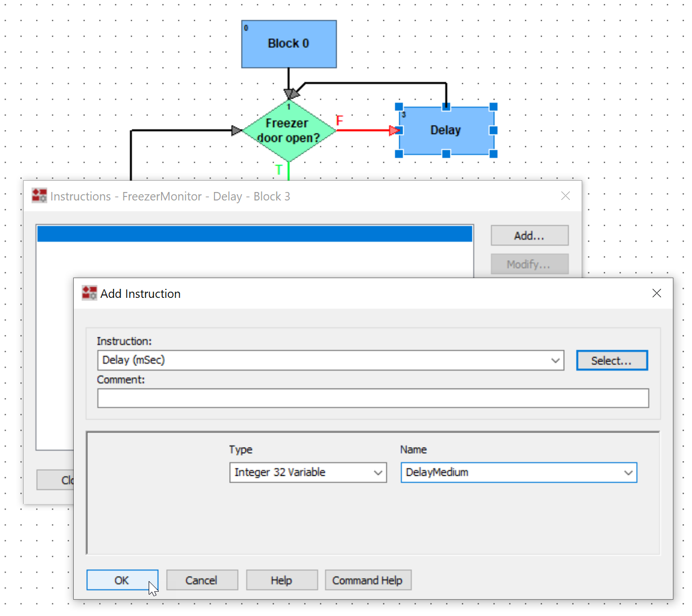Click Cancel in the Add Instruction dialog
Screen dimensions: 692x616
(202, 580)
